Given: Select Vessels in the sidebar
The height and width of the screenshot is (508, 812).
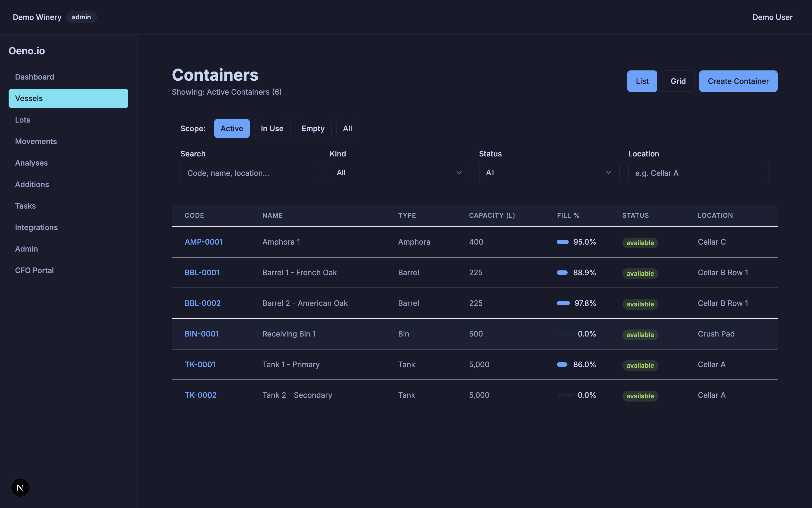Looking at the screenshot, I should coord(68,98).
